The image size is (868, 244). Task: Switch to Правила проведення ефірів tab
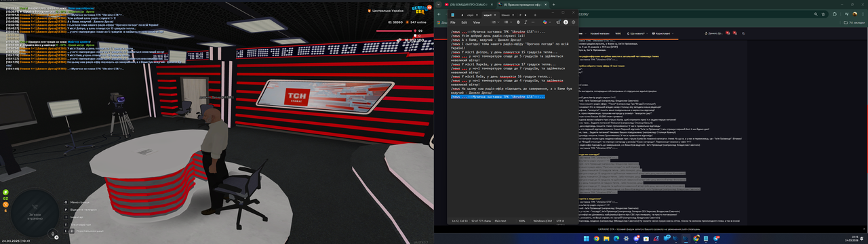(x=523, y=5)
